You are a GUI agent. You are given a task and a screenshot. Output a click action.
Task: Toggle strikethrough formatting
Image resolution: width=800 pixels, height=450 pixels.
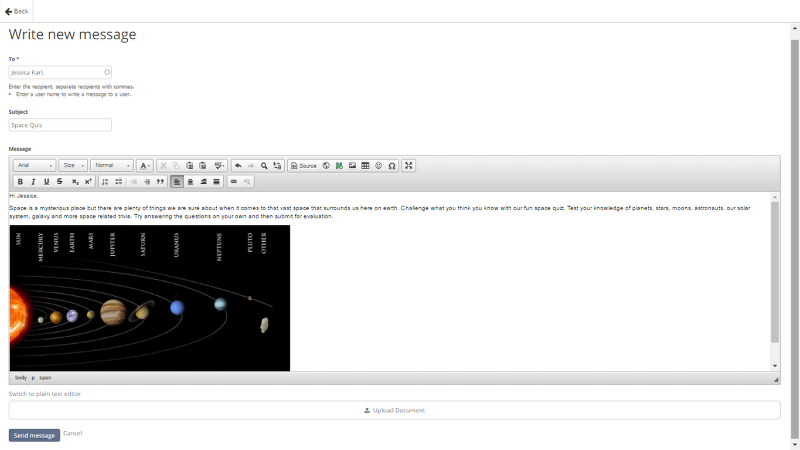(60, 182)
